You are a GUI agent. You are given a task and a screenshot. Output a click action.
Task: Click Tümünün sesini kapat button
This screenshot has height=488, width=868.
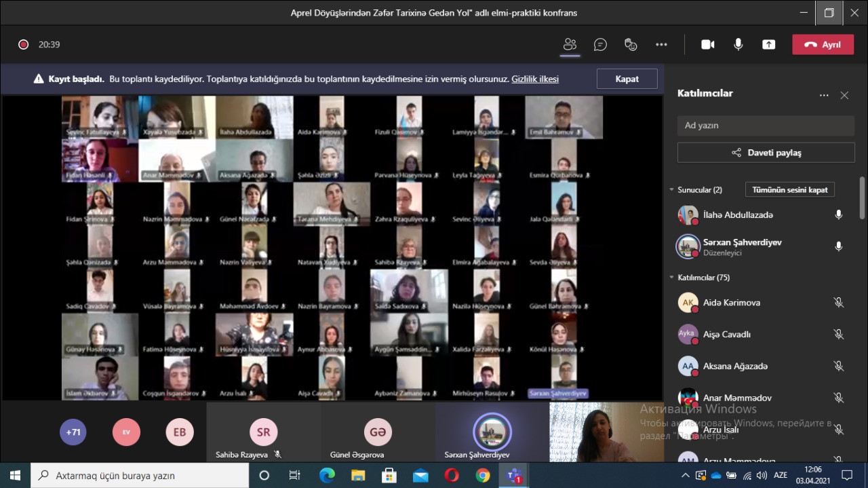coord(789,190)
